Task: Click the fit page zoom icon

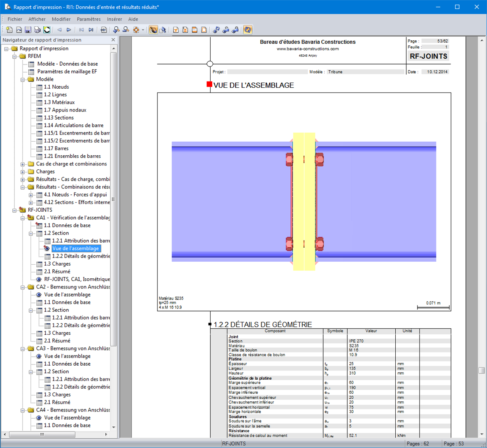Action: point(136,30)
